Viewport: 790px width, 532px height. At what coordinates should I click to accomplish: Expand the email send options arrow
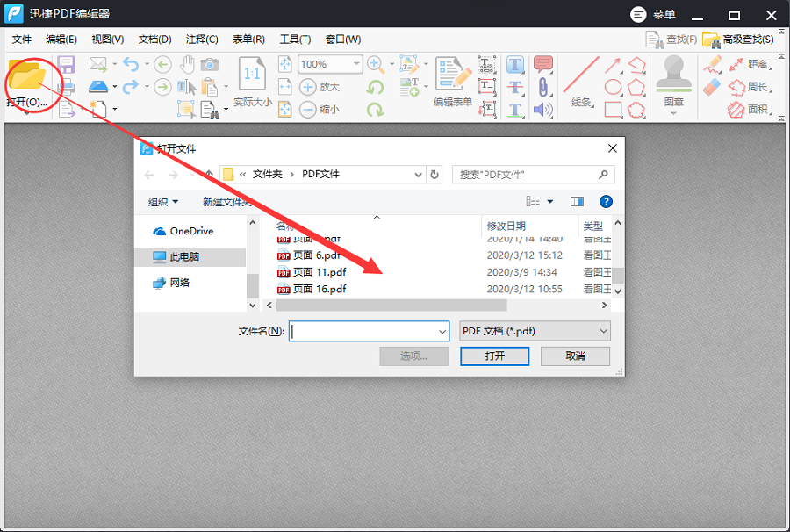(115, 64)
